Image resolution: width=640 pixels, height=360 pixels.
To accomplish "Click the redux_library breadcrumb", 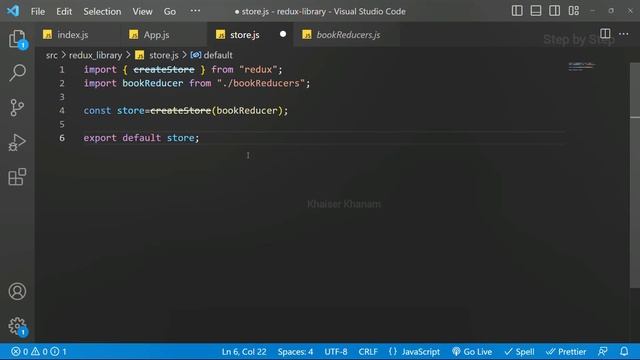I will (x=96, y=55).
